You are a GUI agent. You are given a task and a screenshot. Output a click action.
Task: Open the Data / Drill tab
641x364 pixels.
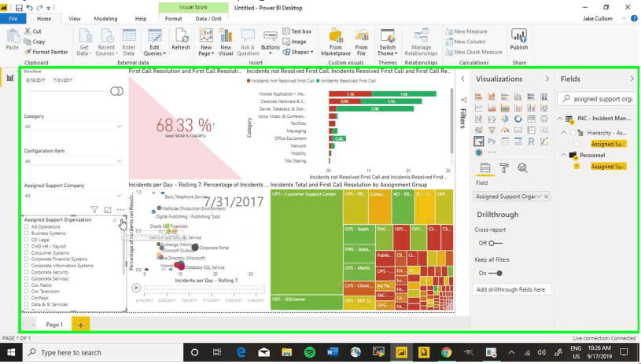pyautogui.click(x=208, y=19)
